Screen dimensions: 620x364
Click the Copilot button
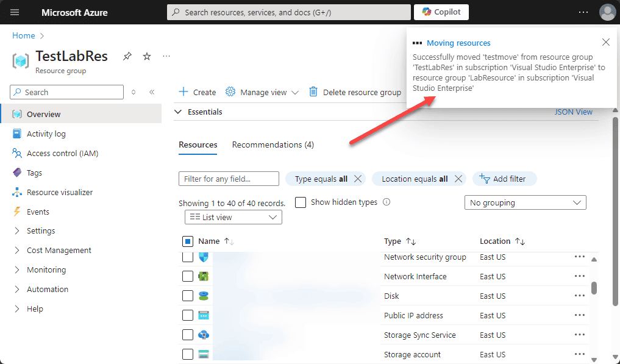coord(441,12)
